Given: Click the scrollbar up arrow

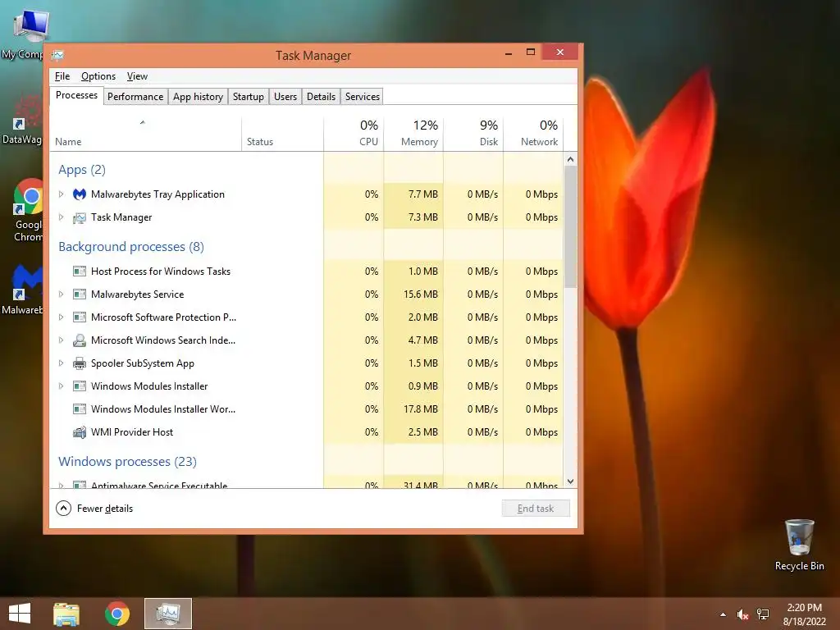Looking at the screenshot, I should click(571, 160).
